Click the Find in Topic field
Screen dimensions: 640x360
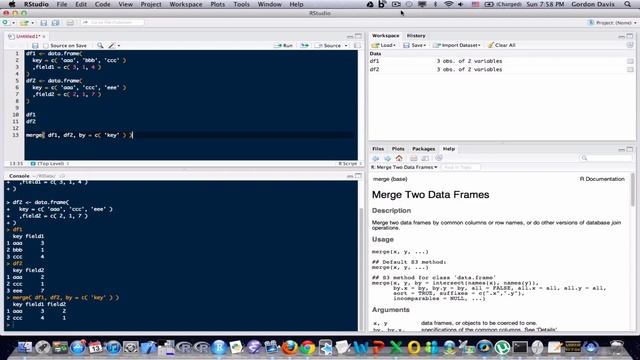click(460, 167)
